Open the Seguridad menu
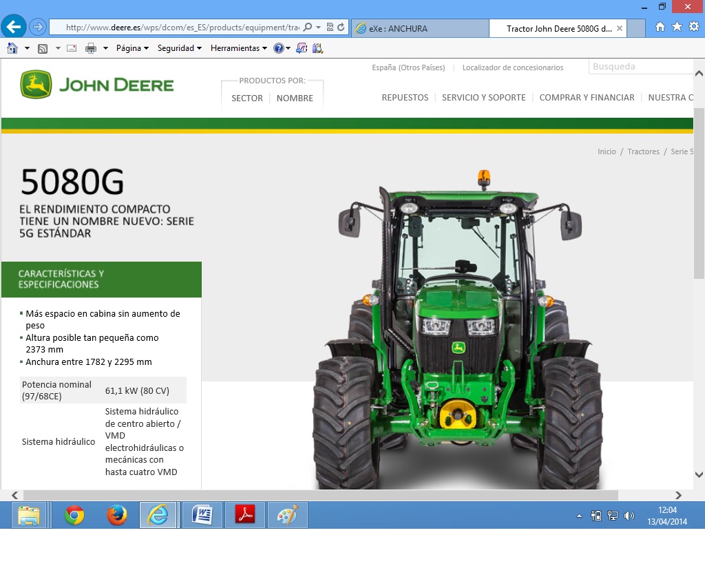Viewport: 705px width, 588px height. pos(180,48)
